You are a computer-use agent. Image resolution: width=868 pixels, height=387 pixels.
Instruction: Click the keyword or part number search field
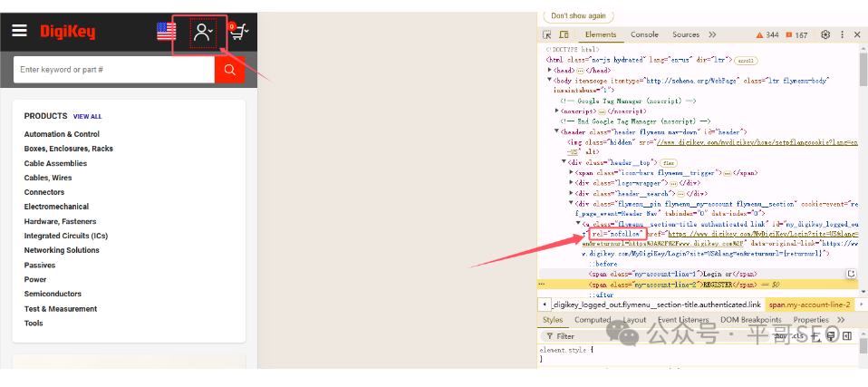click(x=113, y=70)
